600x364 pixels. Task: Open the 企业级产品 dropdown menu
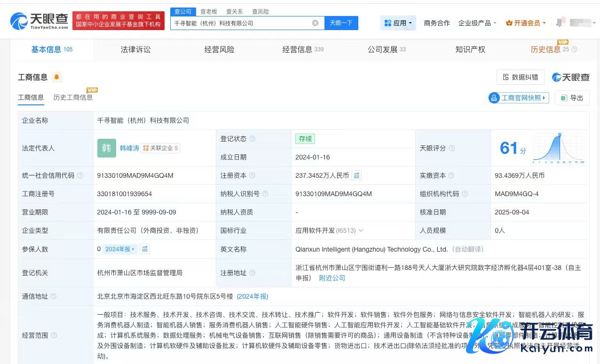click(x=477, y=23)
